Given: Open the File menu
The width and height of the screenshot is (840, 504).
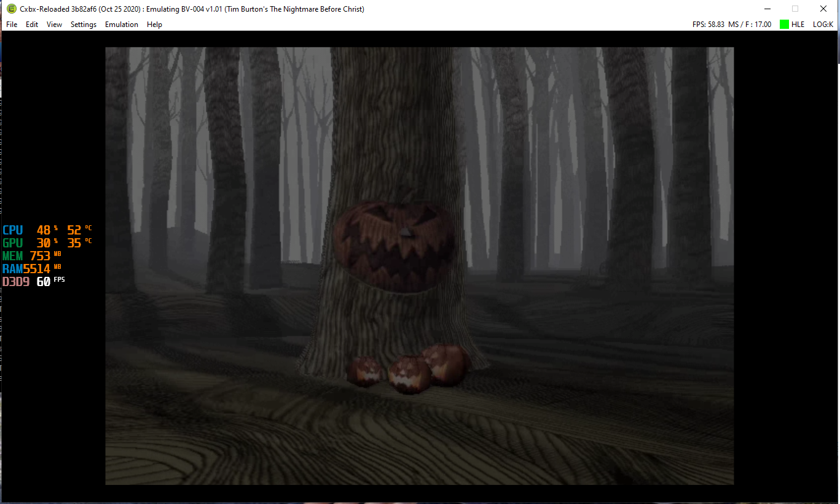Looking at the screenshot, I should [12, 25].
